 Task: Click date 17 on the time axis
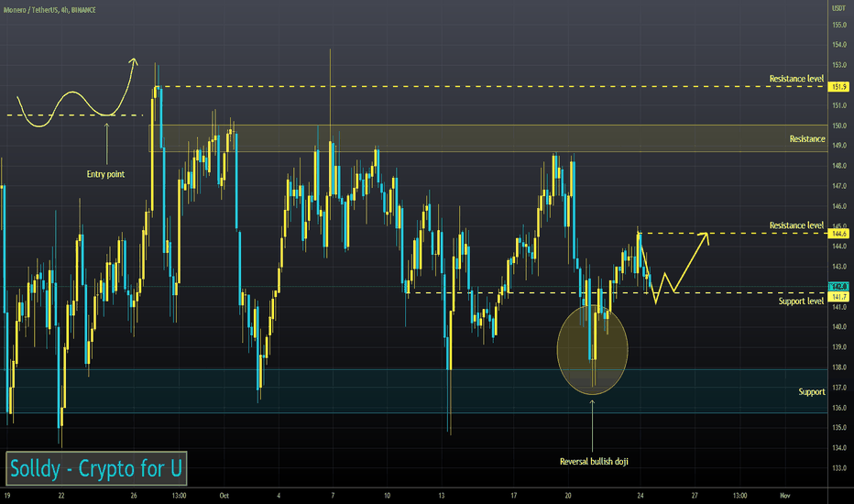coord(514,495)
